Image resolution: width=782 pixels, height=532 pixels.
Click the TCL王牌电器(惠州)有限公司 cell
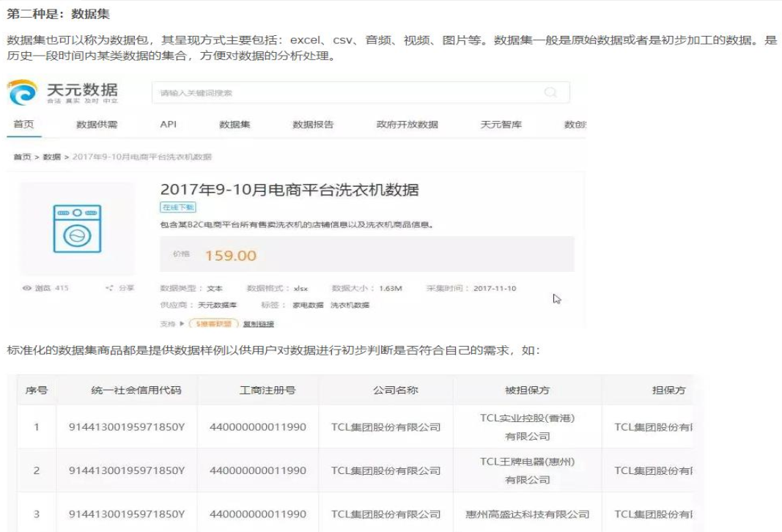[527, 470]
